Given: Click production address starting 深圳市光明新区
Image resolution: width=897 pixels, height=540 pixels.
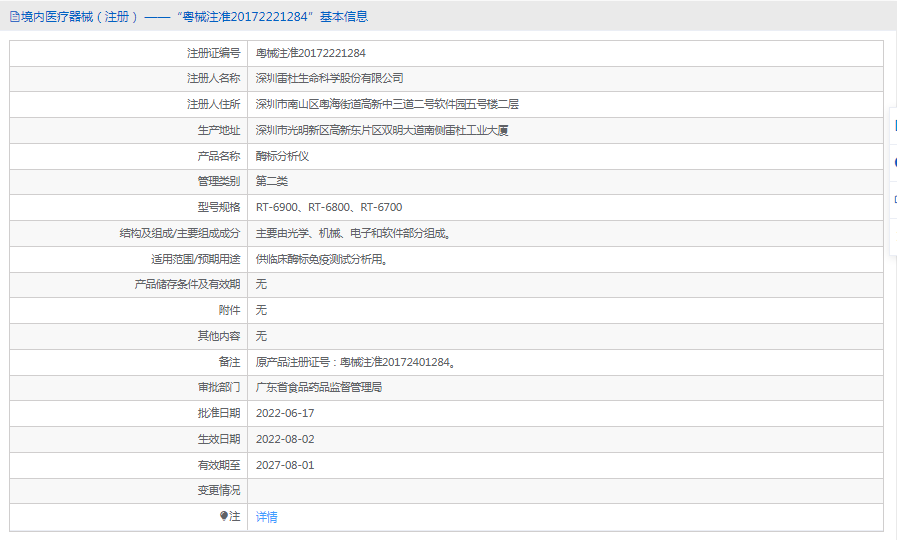Looking at the screenshot, I should tap(382, 130).
